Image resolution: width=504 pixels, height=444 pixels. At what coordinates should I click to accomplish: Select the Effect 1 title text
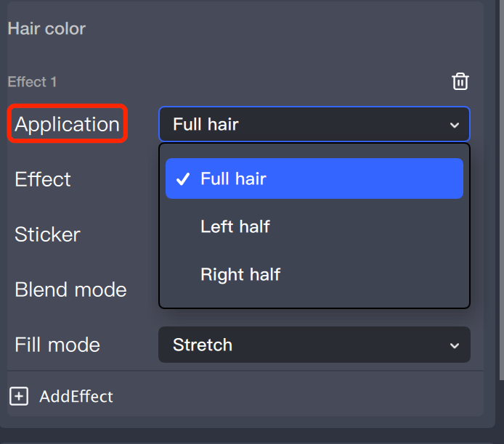pos(32,82)
